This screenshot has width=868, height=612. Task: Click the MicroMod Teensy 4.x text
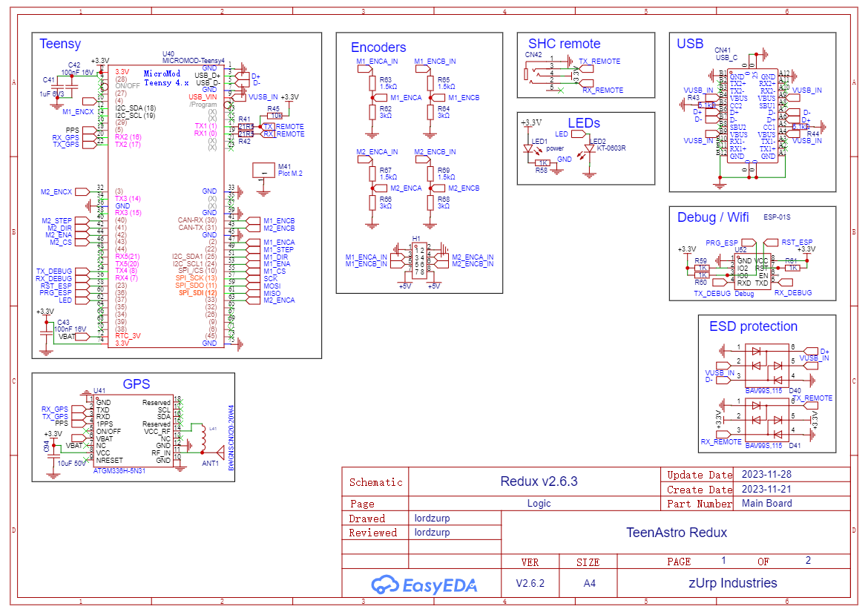point(165,78)
